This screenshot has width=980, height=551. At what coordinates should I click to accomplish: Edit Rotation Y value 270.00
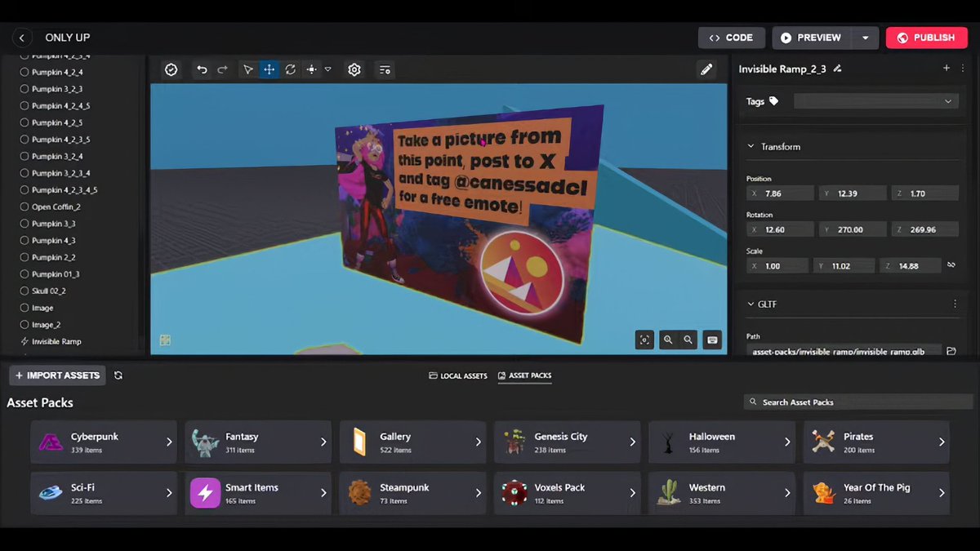[x=853, y=230]
